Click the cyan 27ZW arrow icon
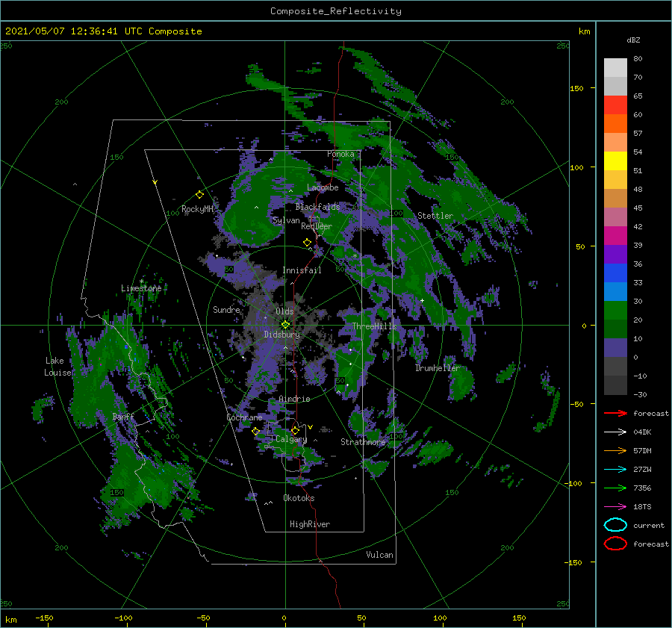The height and width of the screenshot is (628, 672). point(615,470)
